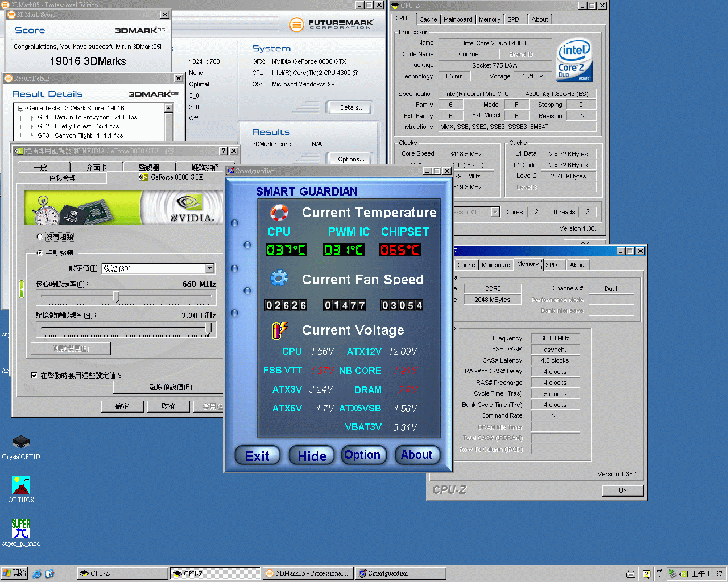Click the taskbar clock showing 11:37
Image resolution: width=728 pixels, height=582 pixels.
click(x=707, y=574)
